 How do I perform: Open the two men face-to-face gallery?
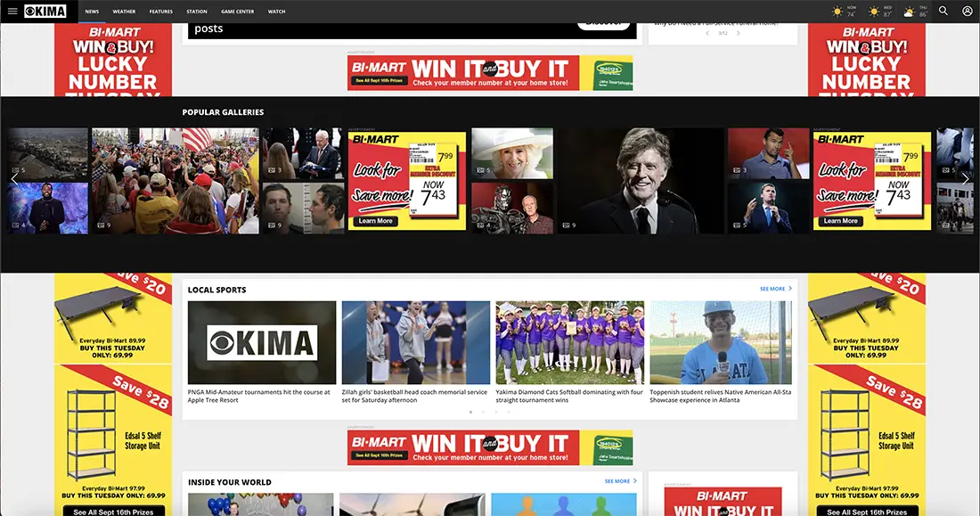pos(303,209)
